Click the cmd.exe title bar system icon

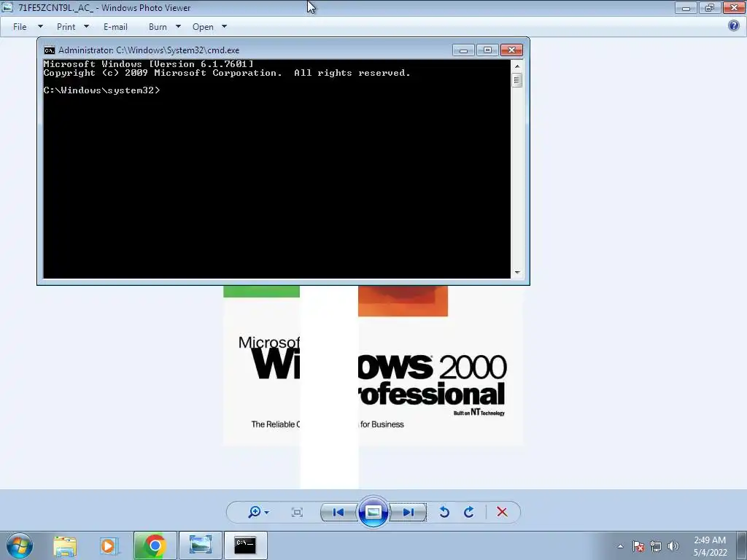[49, 50]
